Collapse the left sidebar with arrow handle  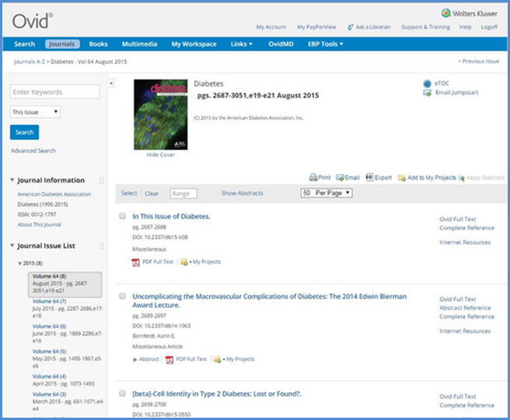click(111, 83)
